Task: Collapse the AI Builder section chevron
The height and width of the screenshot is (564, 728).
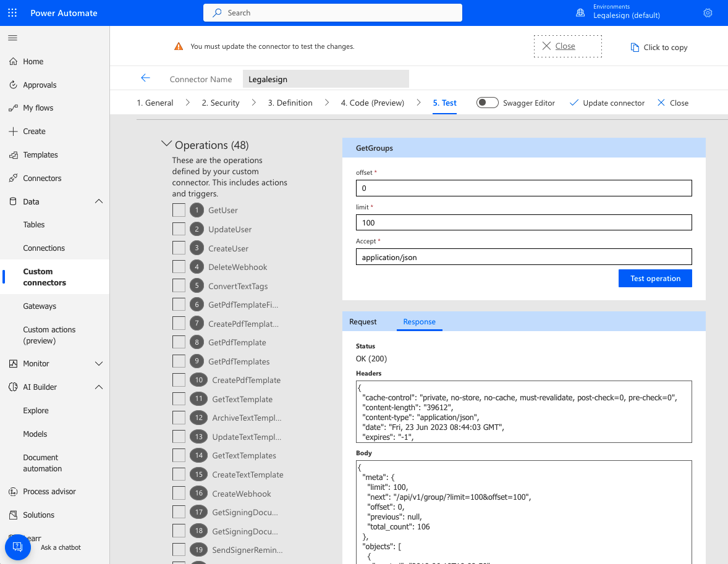Action: coord(99,387)
